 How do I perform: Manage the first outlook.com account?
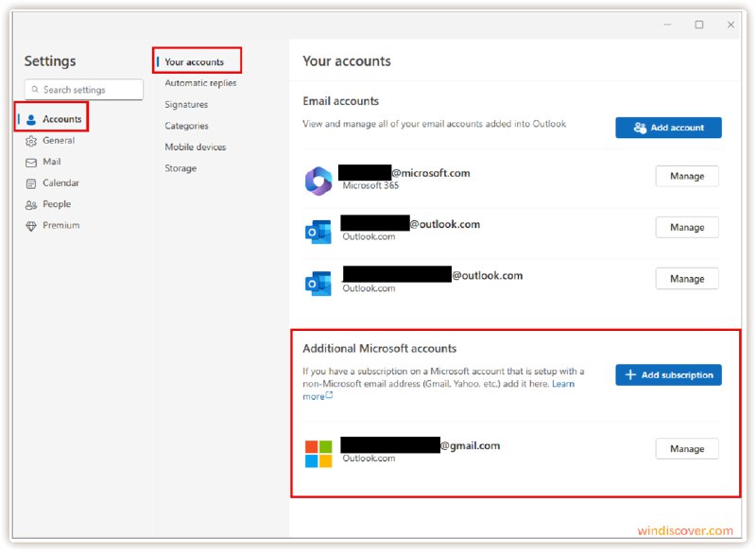687,227
